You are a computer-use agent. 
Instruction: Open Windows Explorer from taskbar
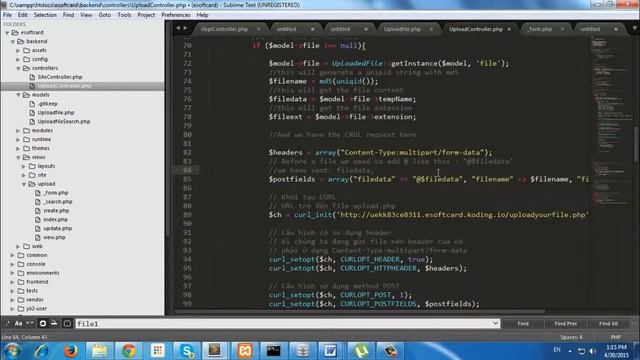pyautogui.click(x=100, y=351)
